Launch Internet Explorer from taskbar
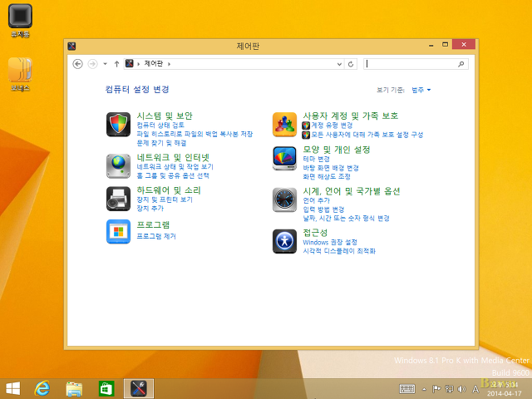Viewport: 532px width, 399px height. [42, 389]
